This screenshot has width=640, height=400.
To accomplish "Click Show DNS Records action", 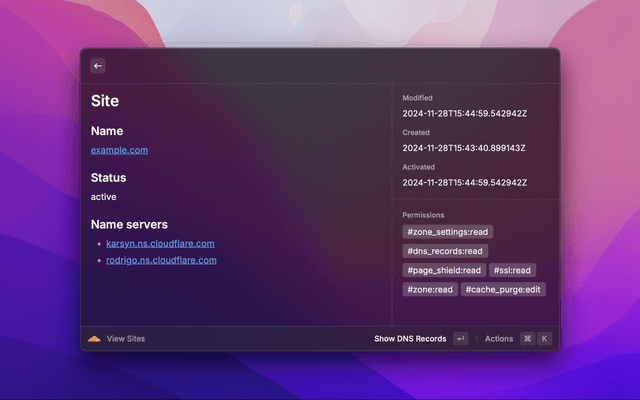I will point(410,339).
